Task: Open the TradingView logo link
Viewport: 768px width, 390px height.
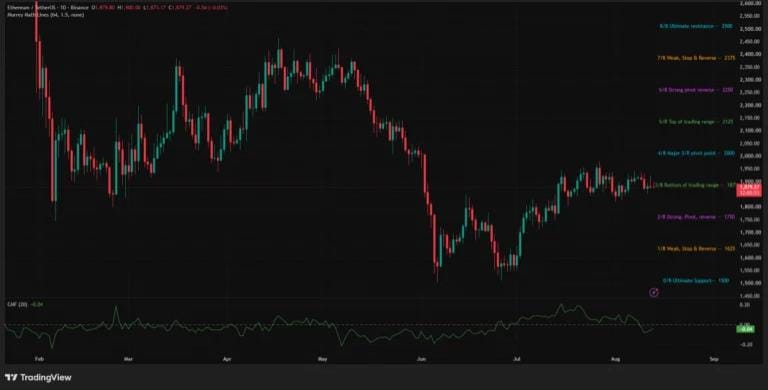Action: click(38, 377)
